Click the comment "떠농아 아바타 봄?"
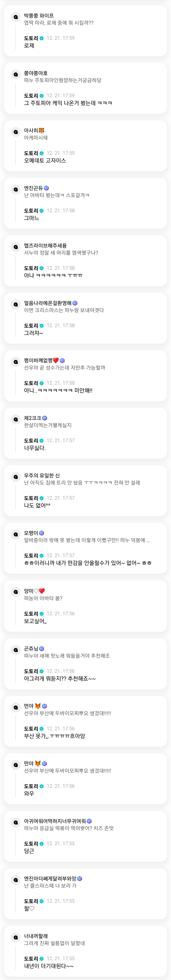This screenshot has width=171, height=980. click(x=43, y=598)
